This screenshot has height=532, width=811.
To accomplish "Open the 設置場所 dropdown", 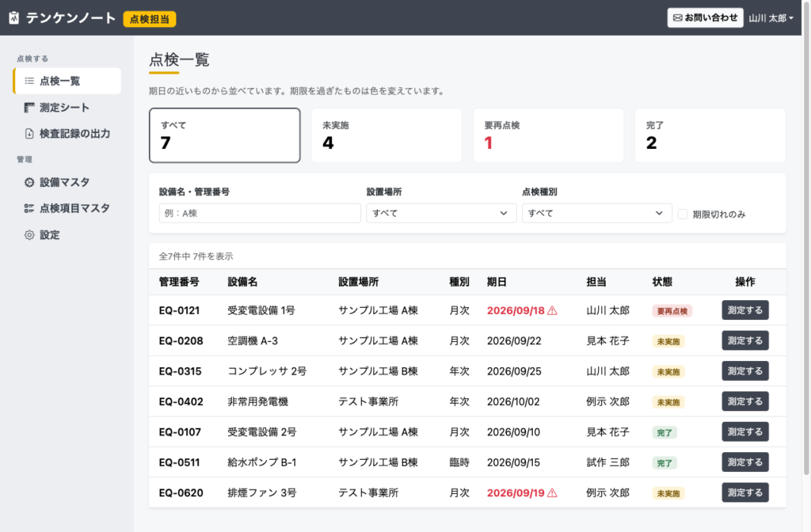I will pos(441,213).
